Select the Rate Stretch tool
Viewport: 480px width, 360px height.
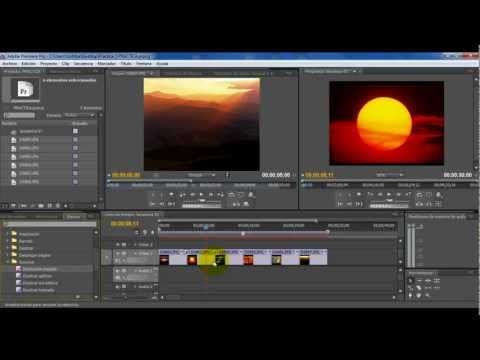[x=411, y=288]
